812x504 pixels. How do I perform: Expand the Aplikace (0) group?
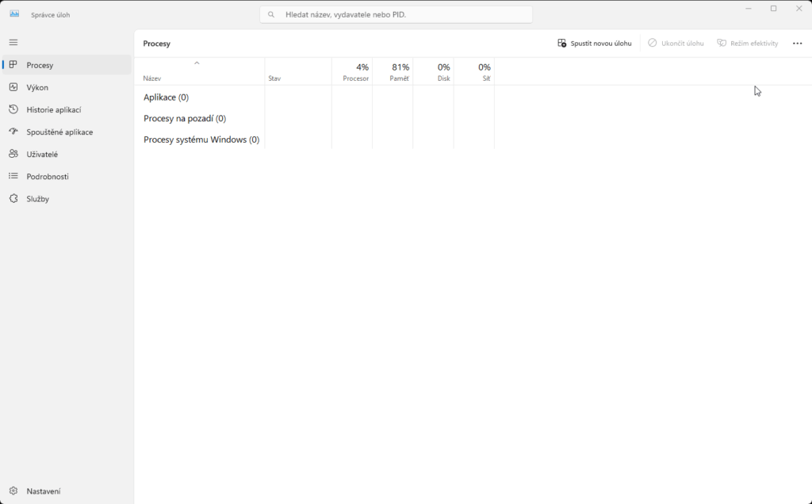tap(166, 97)
